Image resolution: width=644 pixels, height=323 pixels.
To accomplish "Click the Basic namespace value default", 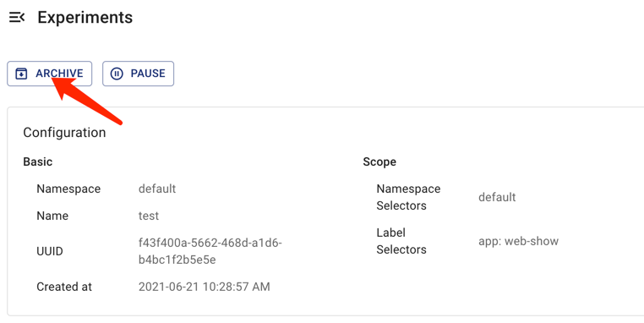I will point(157,189).
